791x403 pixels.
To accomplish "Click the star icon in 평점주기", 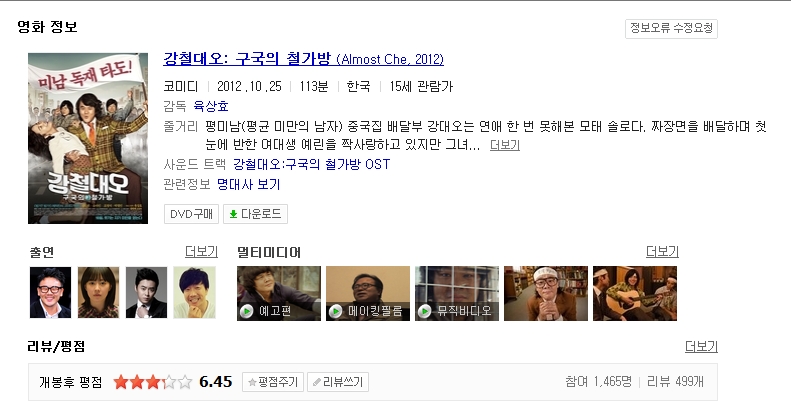I will [x=252, y=382].
